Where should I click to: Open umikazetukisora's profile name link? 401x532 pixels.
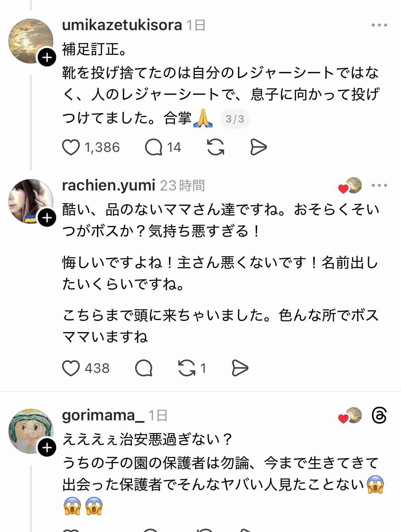pos(122,25)
